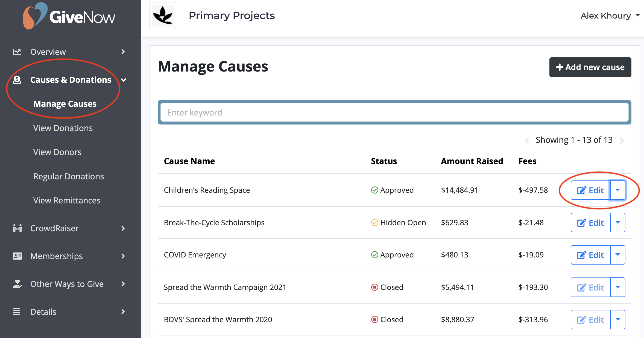The width and height of the screenshot is (644, 338).
Task: Click the Other Ways to Give hand icon
Action: [17, 284]
